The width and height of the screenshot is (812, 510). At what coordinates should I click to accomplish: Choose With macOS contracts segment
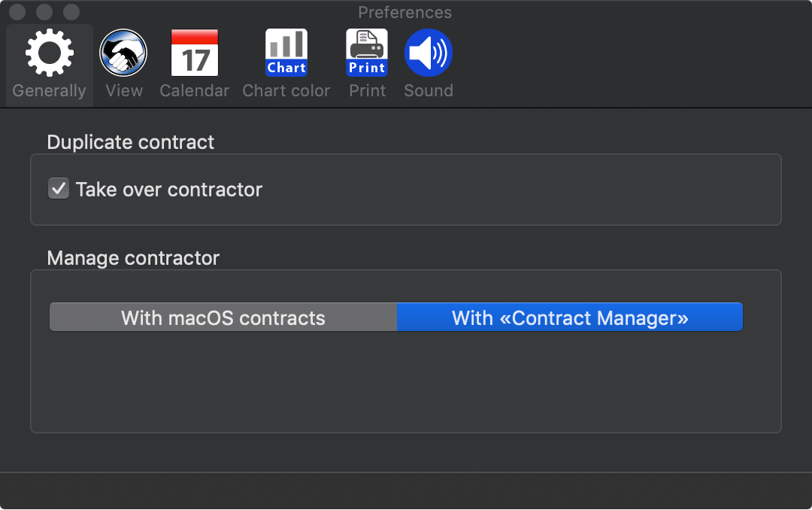(223, 317)
